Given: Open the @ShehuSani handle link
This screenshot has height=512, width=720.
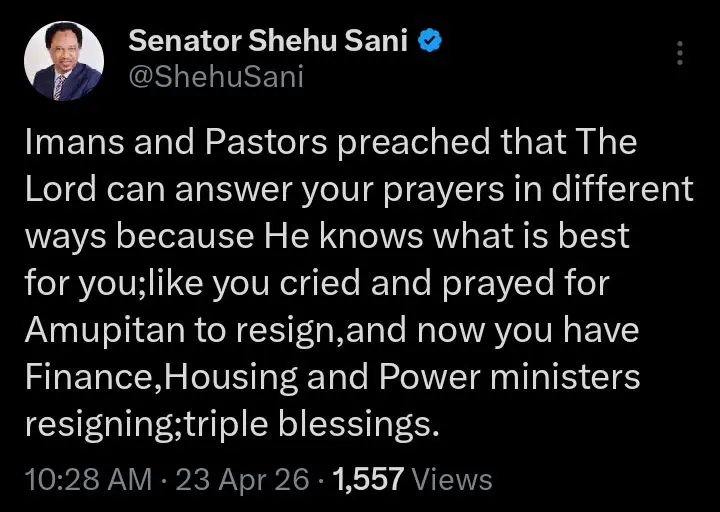Looking at the screenshot, I should coord(216,78).
